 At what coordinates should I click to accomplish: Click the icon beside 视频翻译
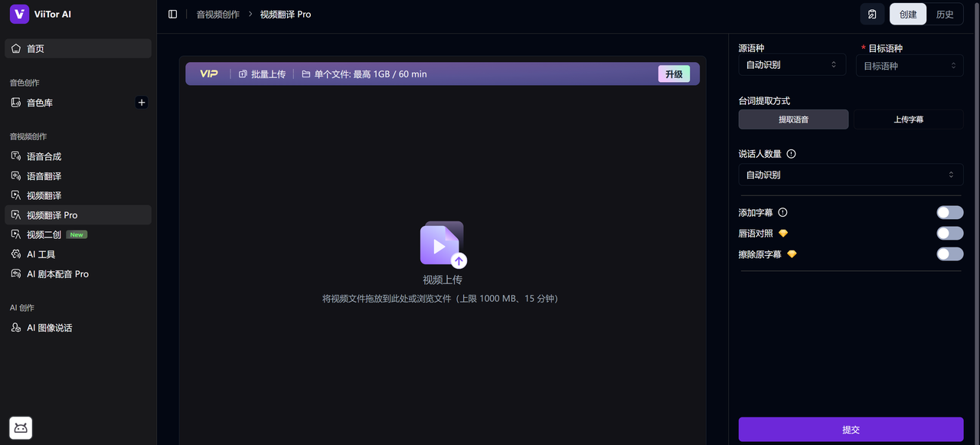[x=16, y=195]
